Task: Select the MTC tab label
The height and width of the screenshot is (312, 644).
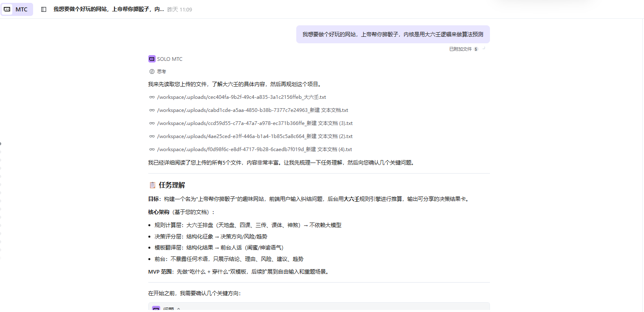Action: pos(22,9)
